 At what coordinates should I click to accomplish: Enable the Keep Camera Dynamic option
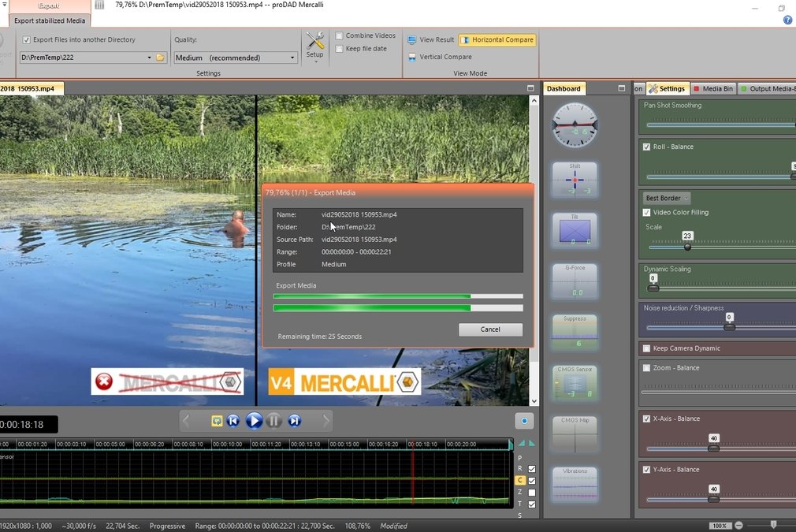[647, 348]
